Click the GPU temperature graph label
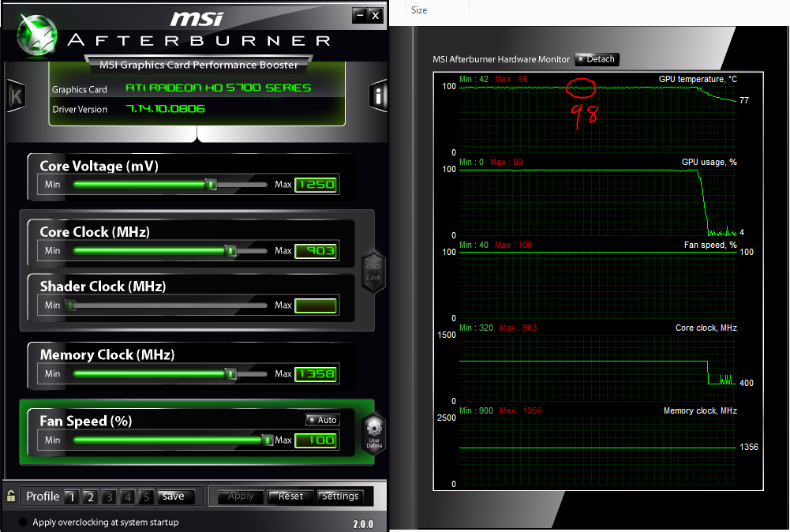 coord(698,79)
